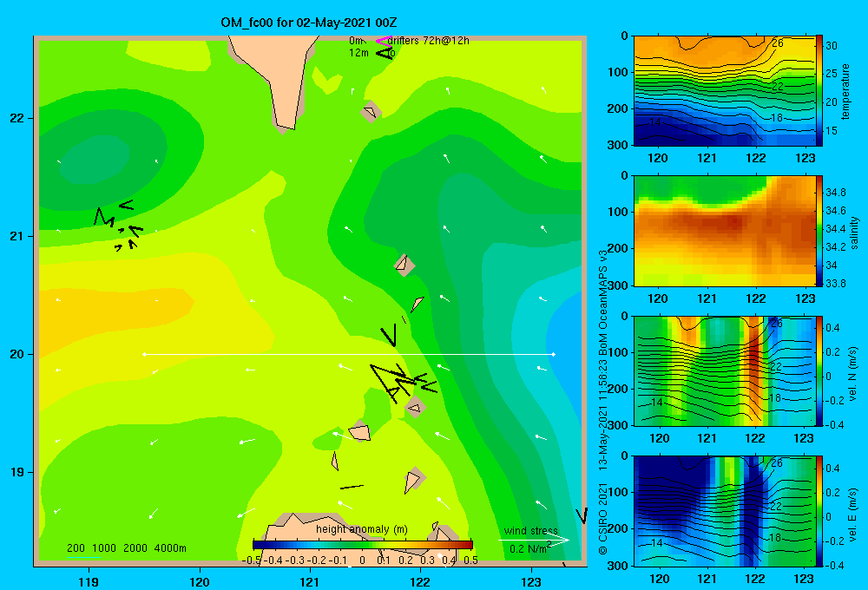Click the drifter track cluster near 119.2E 21.1N
The image size is (868, 590).
(118, 225)
